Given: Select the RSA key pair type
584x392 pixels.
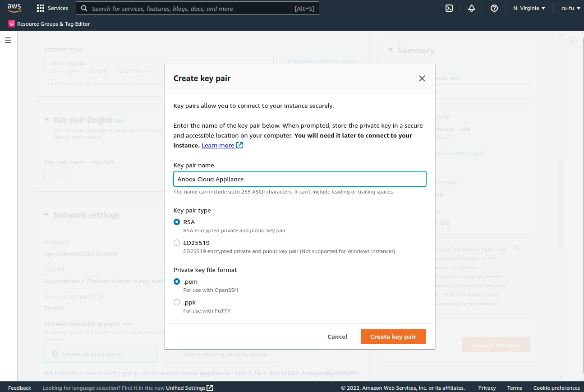Looking at the screenshot, I should point(177,222).
